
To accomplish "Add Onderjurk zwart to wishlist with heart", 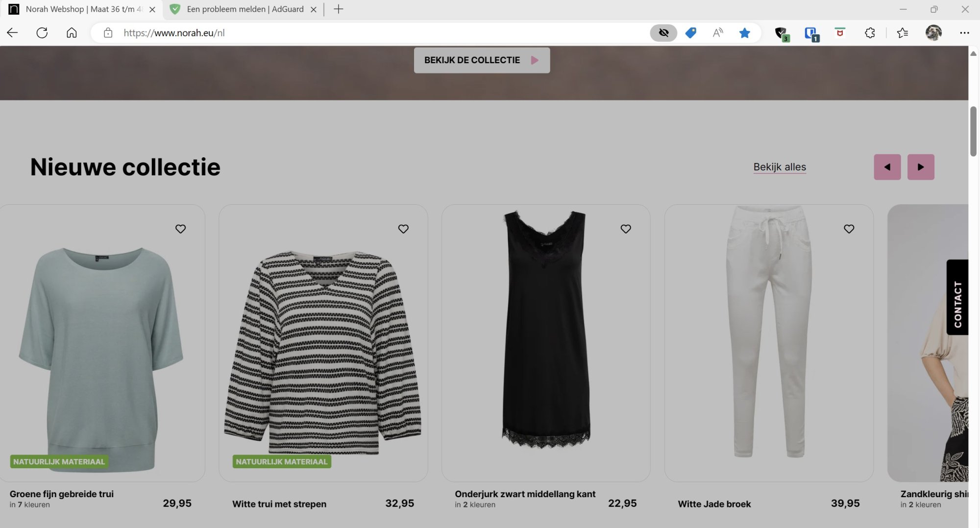I will click(626, 229).
